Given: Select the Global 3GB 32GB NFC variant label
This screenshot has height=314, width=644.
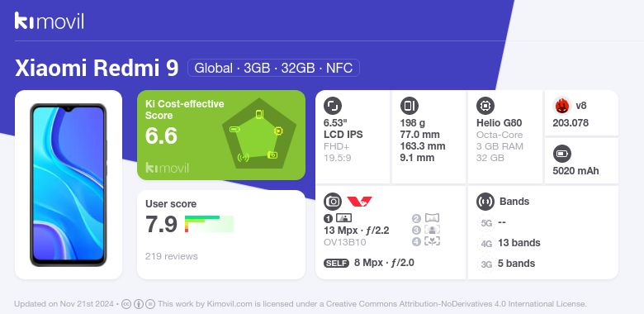Looking at the screenshot, I should point(273,68).
